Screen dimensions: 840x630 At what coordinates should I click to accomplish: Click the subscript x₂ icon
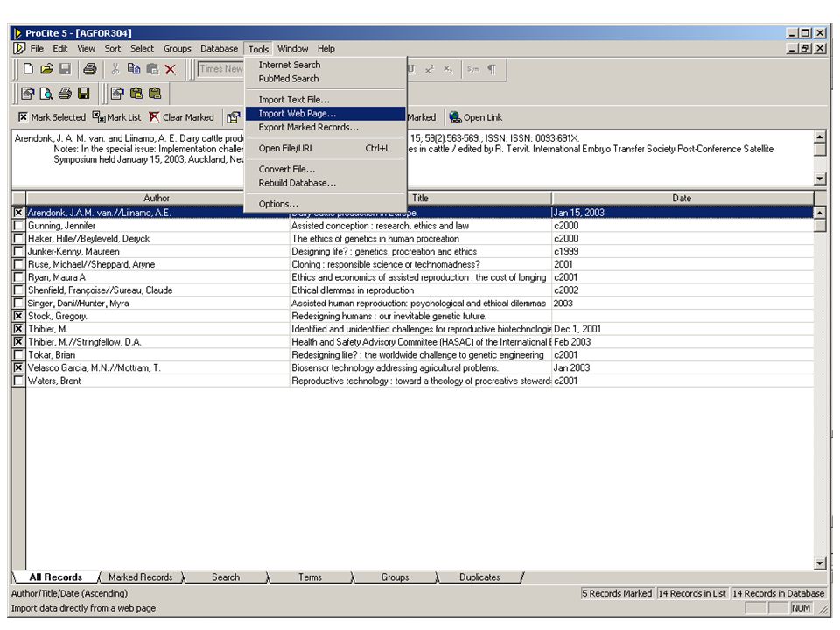click(448, 70)
